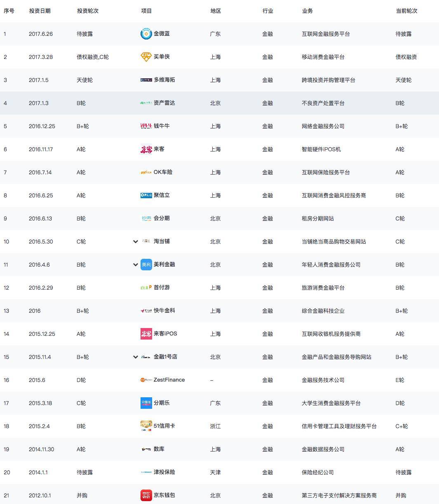This screenshot has width=439, height=504.
Task: Click the 津投保险 logo icon
Action: (x=146, y=472)
